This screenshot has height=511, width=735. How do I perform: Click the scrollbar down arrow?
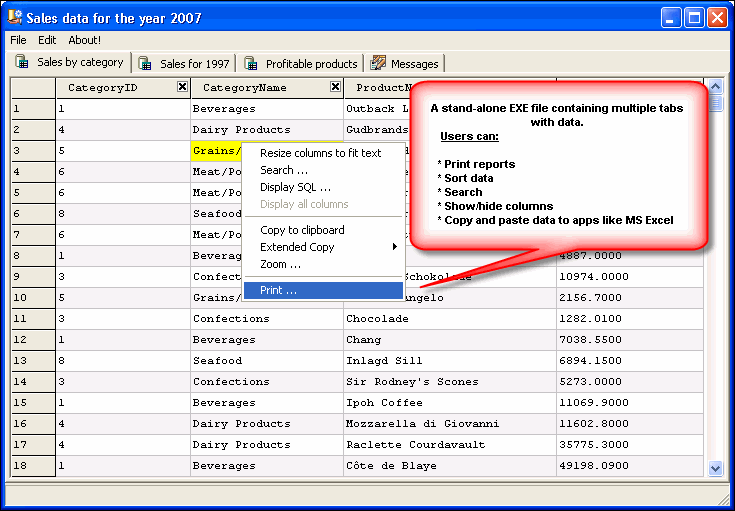[x=715, y=468]
